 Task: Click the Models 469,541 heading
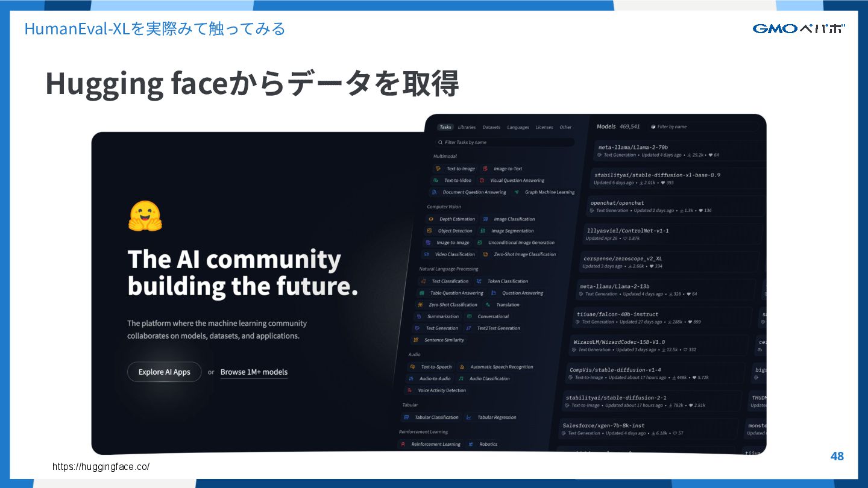click(618, 127)
